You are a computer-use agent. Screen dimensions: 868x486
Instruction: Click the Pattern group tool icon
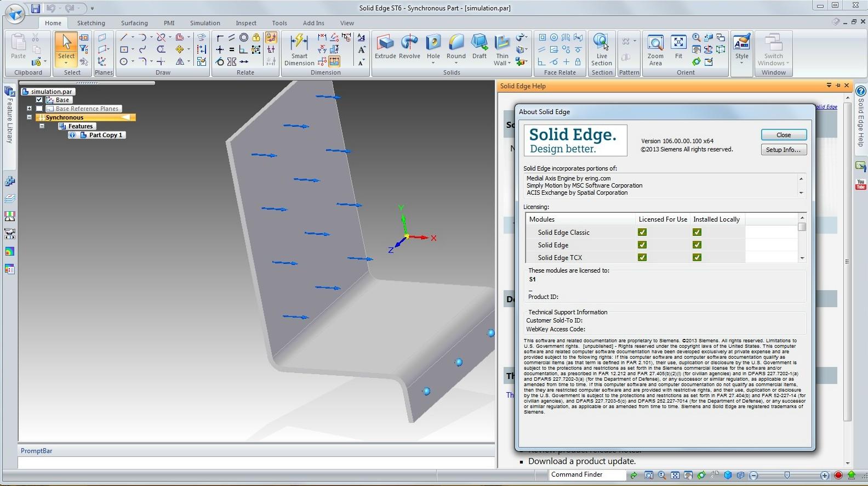pos(626,42)
